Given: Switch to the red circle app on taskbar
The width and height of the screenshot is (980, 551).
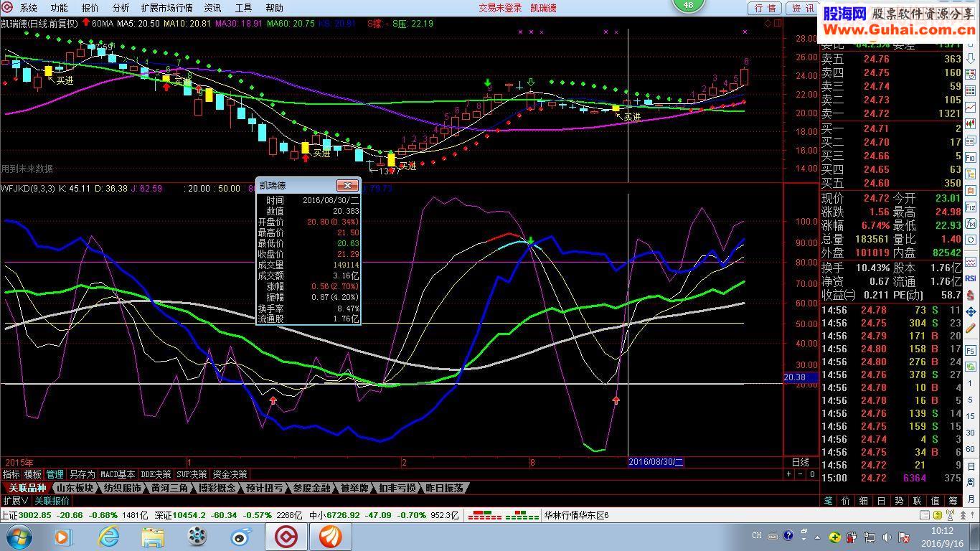Looking at the screenshot, I should (x=286, y=536).
